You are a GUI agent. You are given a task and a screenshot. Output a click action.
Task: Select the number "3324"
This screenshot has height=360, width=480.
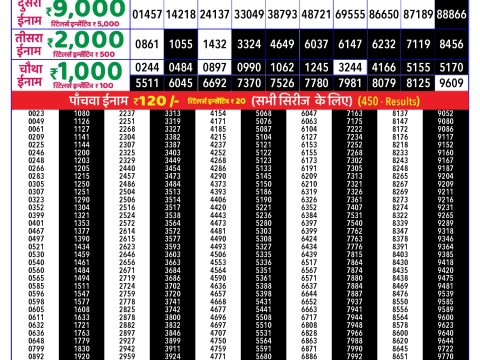(249, 44)
